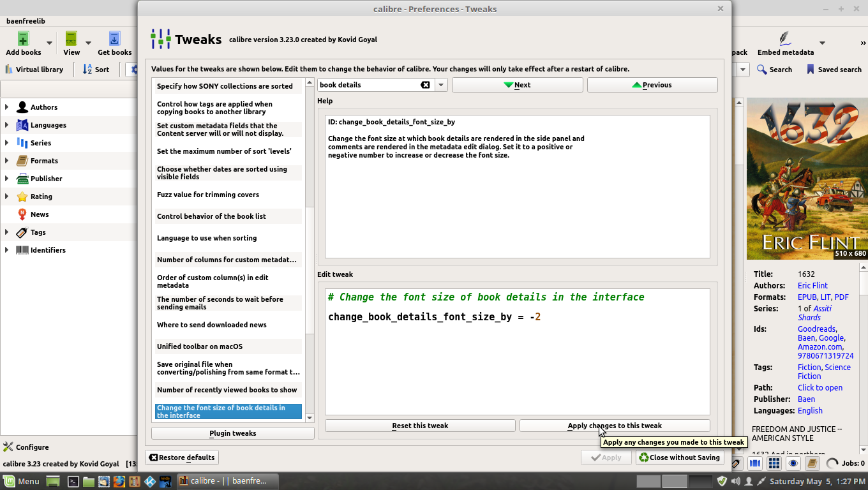This screenshot has width=868, height=490.
Task: Open the tweak search history dropdown
Action: tap(441, 85)
